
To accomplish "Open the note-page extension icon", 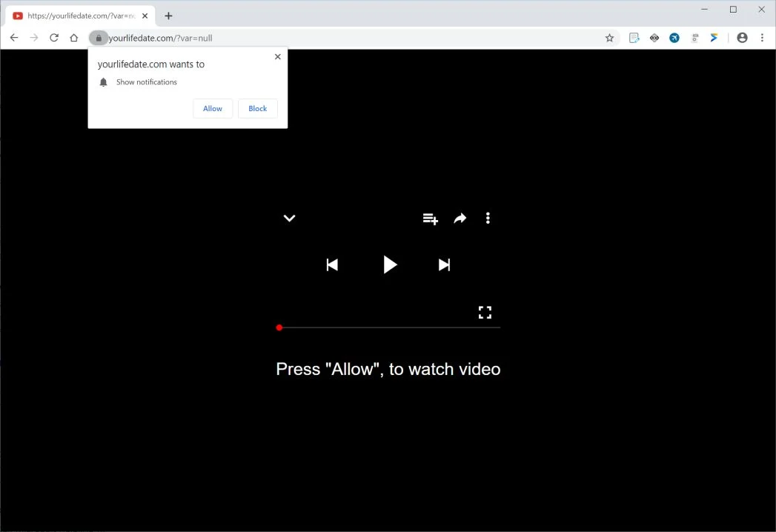I will (634, 38).
